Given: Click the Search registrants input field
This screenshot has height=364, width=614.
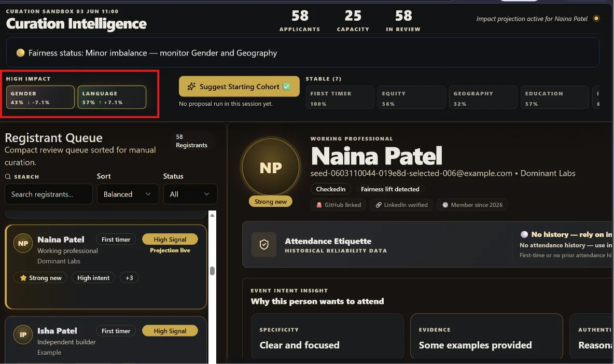Looking at the screenshot, I should [49, 194].
